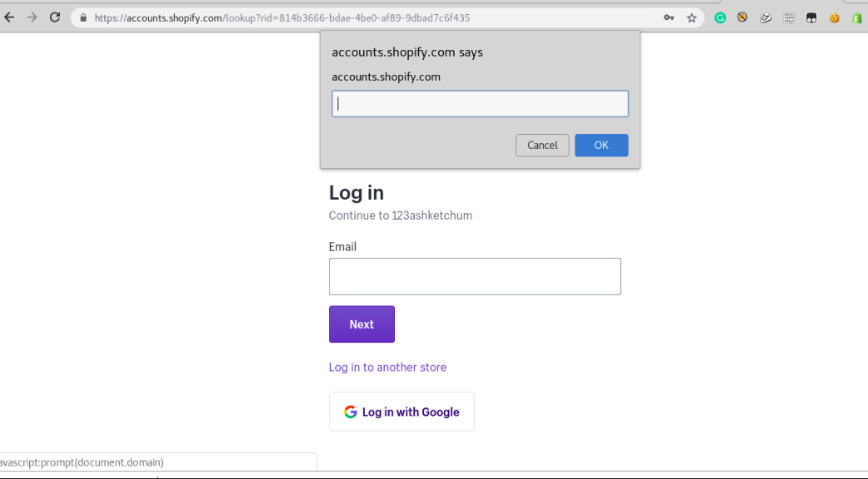
Task: Go back using browser back arrow
Action: pyautogui.click(x=9, y=17)
